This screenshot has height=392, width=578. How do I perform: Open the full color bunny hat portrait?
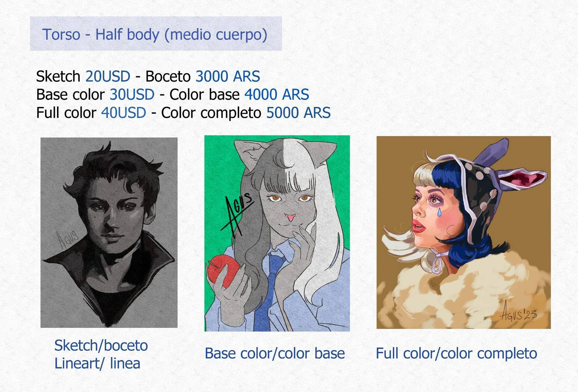[x=463, y=232]
